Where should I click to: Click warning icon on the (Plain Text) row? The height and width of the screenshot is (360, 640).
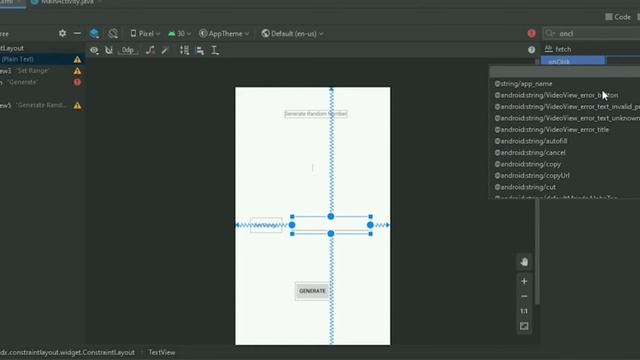pyautogui.click(x=77, y=60)
